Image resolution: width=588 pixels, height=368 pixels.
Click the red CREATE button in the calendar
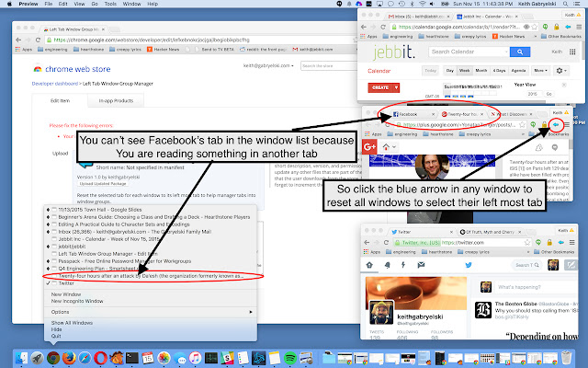[x=380, y=87]
